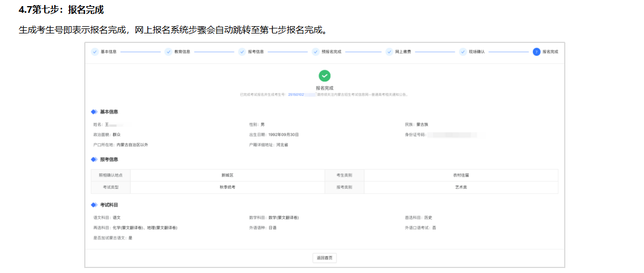Click the checkmark icon for 基本信息 step
644x273 pixels.
pos(94,52)
